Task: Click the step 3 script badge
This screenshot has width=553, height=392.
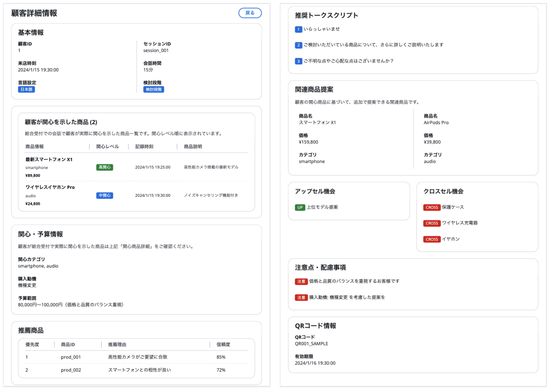Action: coord(299,61)
